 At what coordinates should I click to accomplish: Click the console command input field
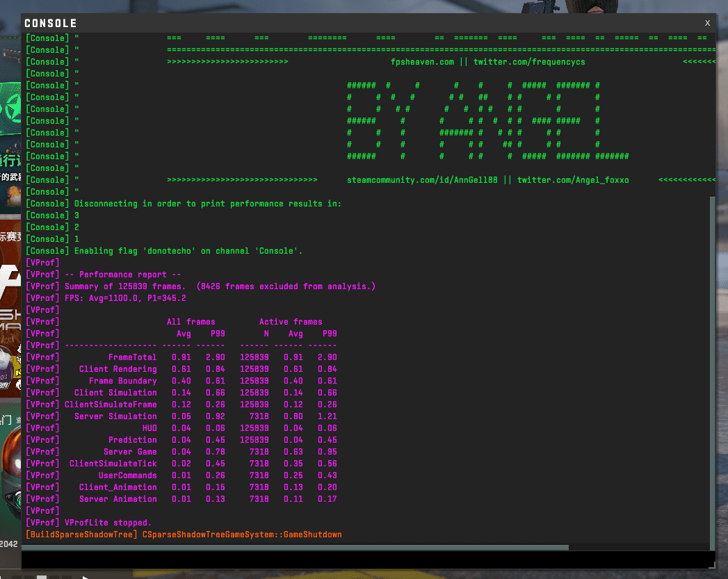(362, 560)
